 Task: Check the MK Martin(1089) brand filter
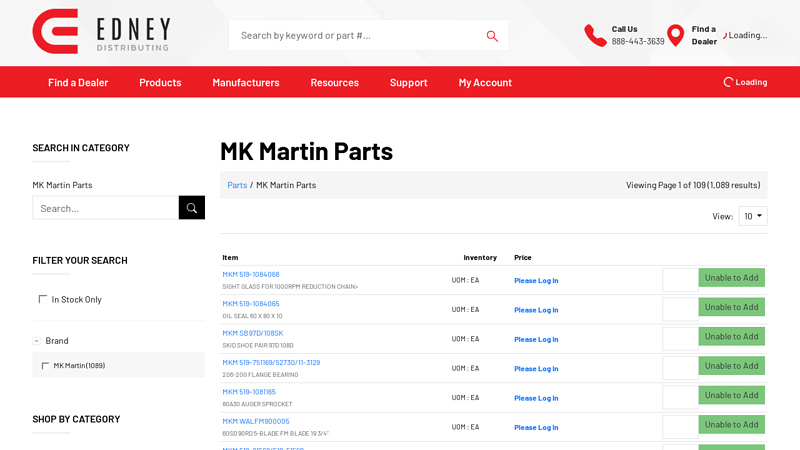45,365
